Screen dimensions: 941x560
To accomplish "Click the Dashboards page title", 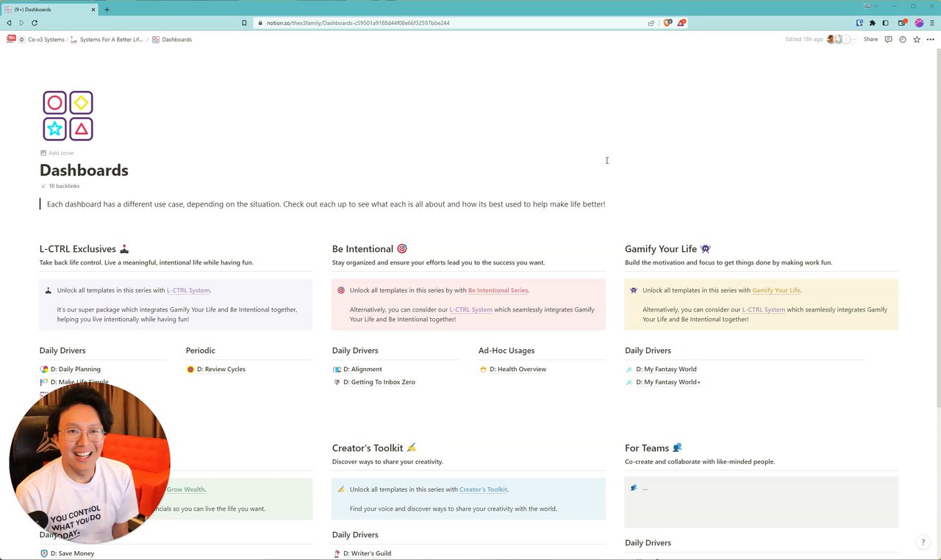I will [84, 170].
